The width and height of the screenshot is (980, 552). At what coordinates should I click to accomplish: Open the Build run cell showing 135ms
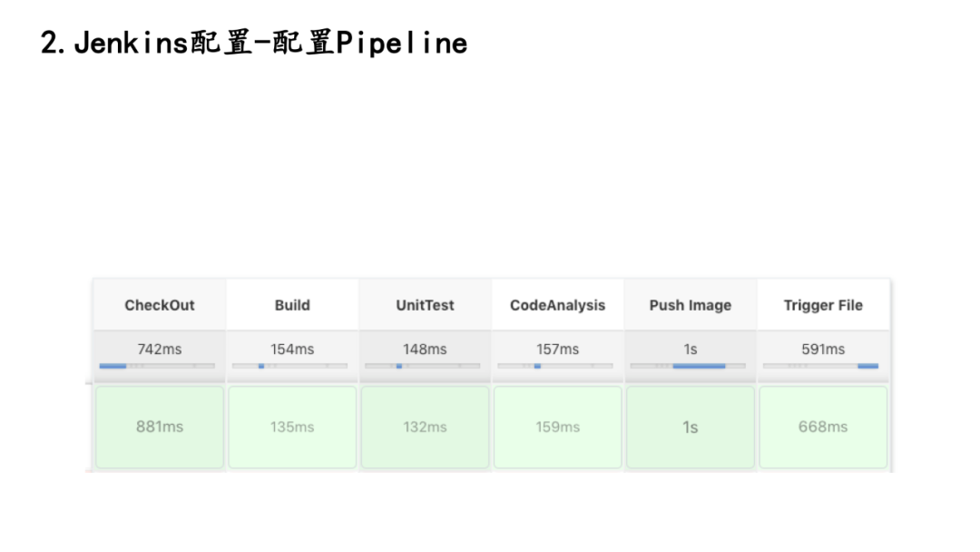292,427
